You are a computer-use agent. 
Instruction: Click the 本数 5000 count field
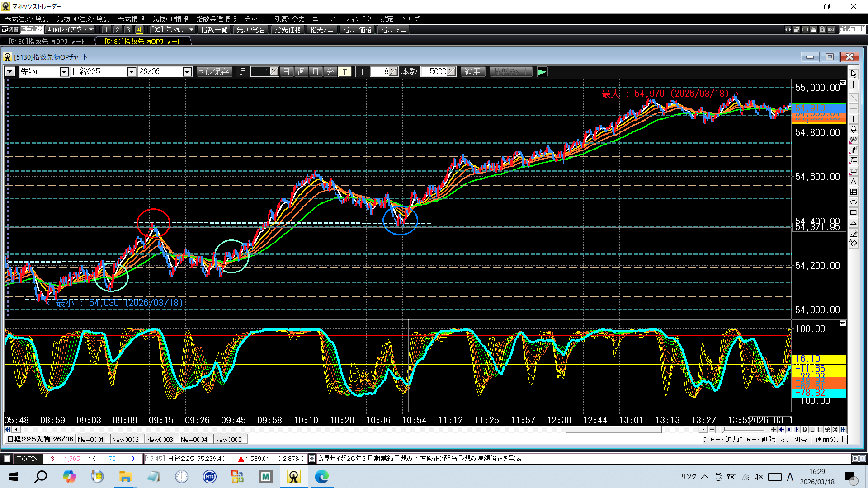pyautogui.click(x=437, y=72)
